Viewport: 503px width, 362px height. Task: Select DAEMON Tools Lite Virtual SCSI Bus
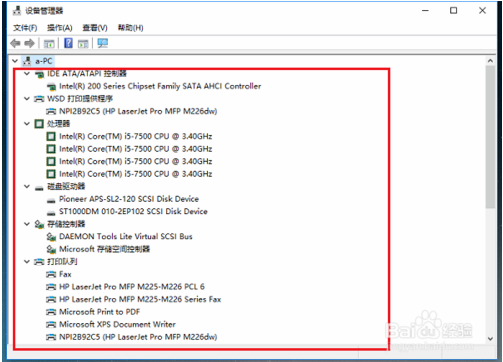(126, 237)
